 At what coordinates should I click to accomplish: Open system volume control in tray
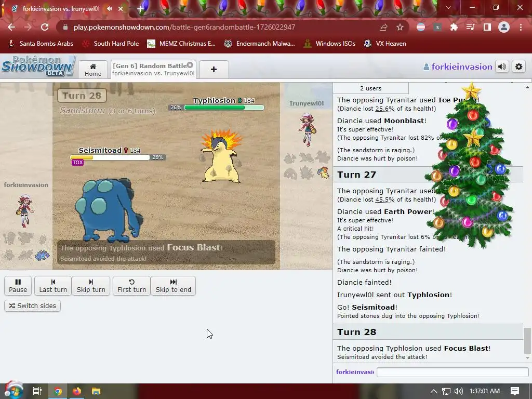click(458, 391)
